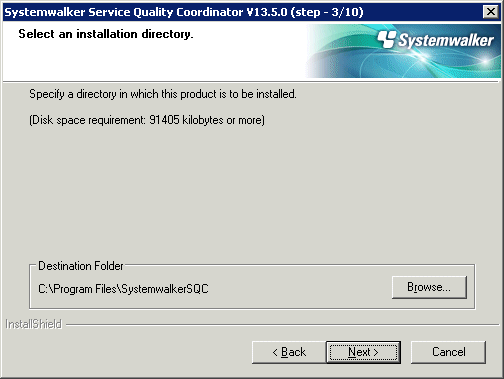The height and width of the screenshot is (379, 504).
Task: Go back with the Back button
Action: coord(289,352)
